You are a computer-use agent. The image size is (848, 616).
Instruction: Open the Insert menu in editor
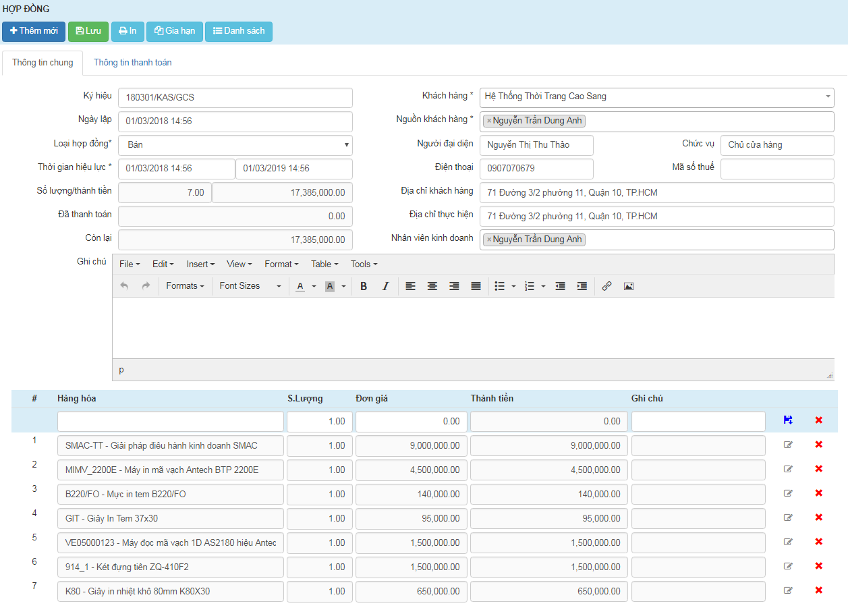[200, 264]
